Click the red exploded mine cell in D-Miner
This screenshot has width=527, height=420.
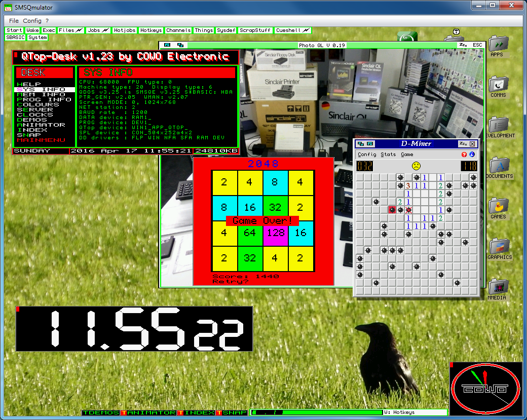coord(392,210)
